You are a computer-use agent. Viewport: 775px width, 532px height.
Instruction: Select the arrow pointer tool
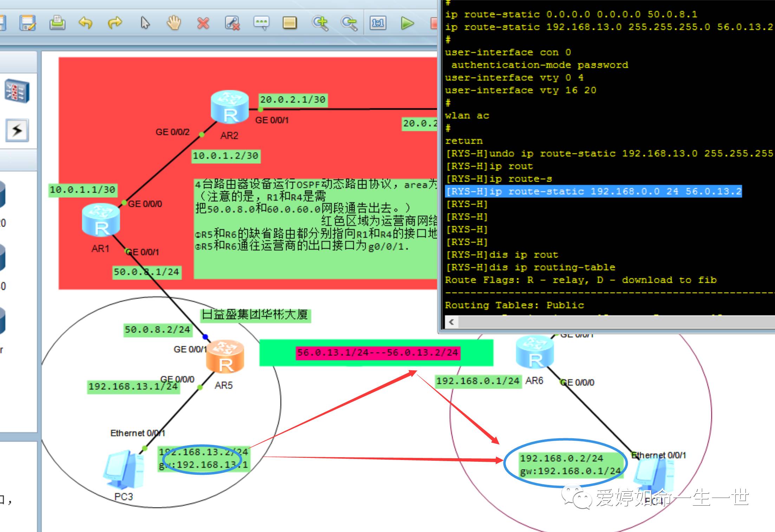click(145, 23)
